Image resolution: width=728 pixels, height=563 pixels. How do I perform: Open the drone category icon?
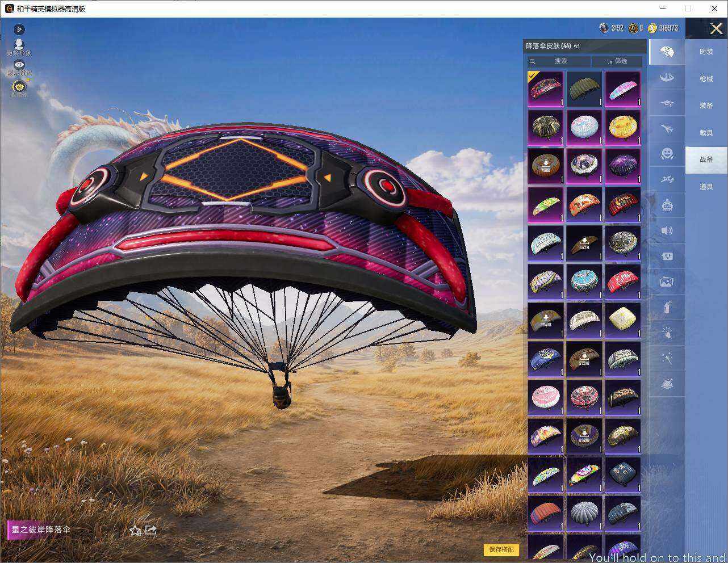click(x=667, y=103)
